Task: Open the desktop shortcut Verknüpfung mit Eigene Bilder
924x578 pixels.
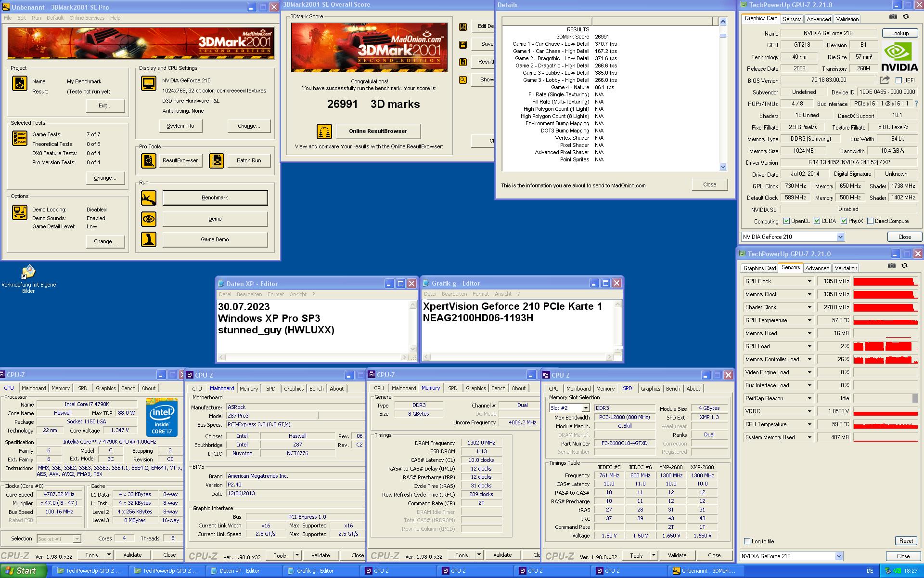Action: (28, 279)
